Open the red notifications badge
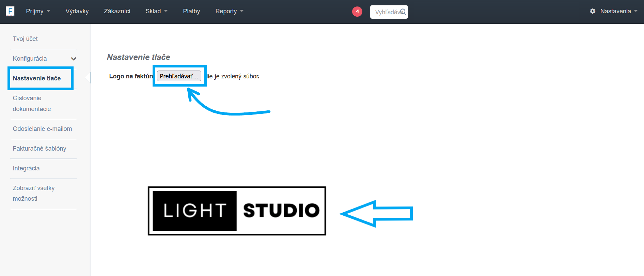 coord(357,12)
